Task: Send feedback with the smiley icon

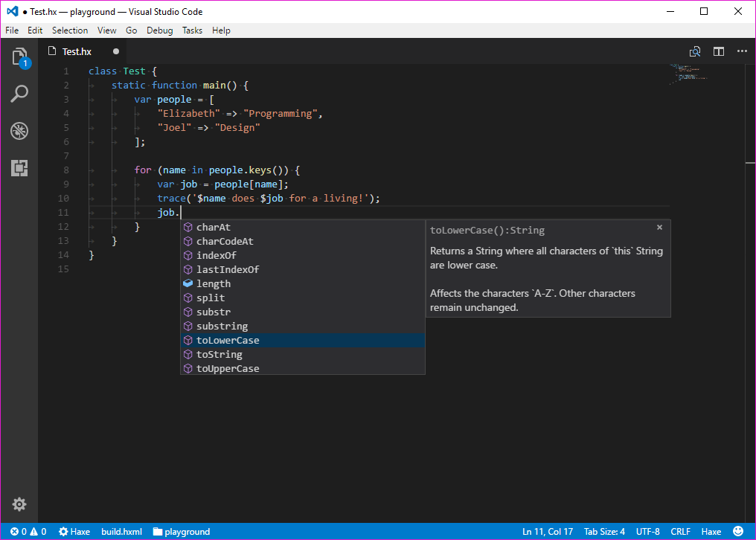Action: point(737,531)
